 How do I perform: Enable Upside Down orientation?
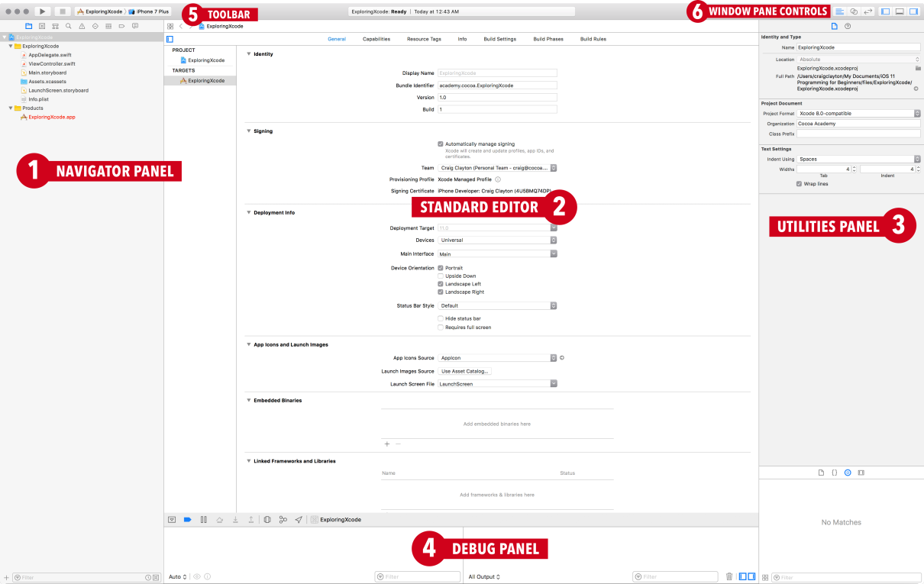(x=441, y=276)
